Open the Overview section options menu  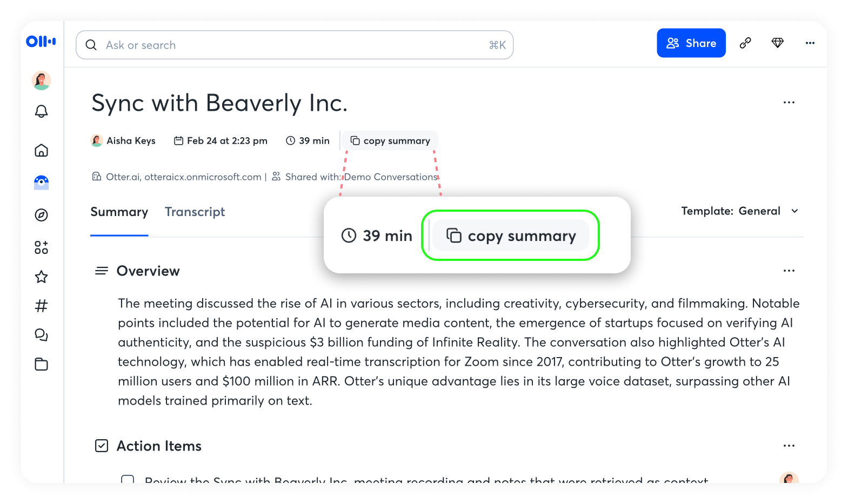(789, 271)
